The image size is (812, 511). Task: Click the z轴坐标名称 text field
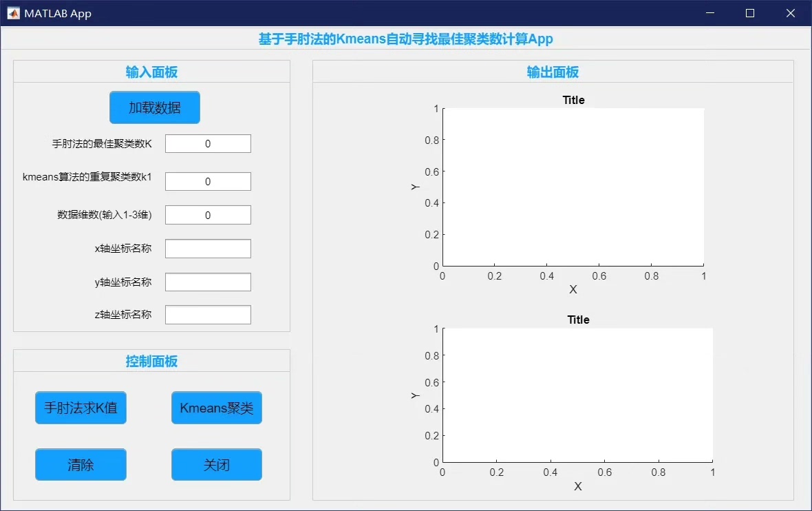point(209,315)
